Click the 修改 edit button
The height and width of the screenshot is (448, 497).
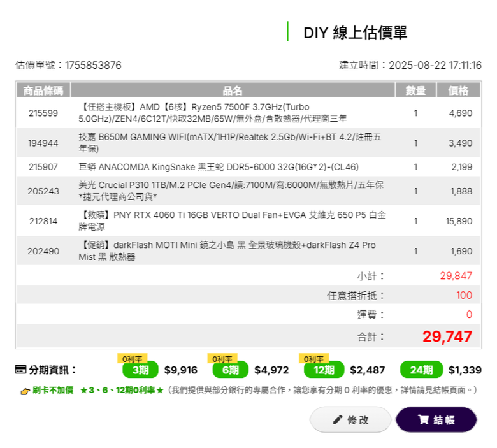[350, 419]
